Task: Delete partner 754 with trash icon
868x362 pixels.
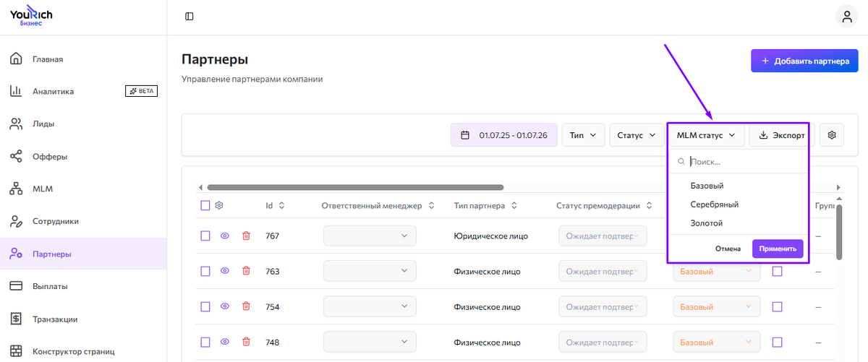Action: (246, 306)
